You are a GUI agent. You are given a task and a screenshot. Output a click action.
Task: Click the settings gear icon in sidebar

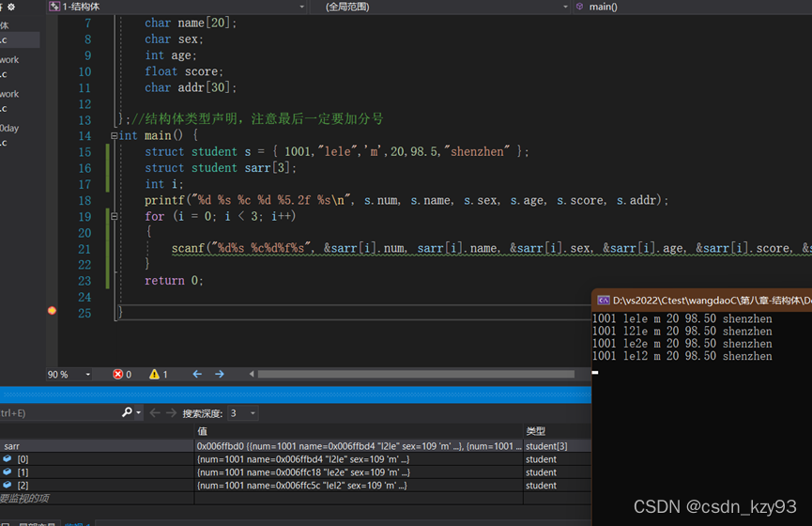coord(11,7)
